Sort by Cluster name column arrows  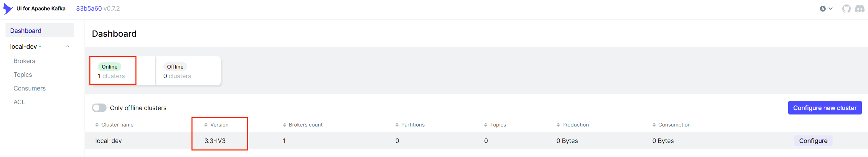point(97,125)
